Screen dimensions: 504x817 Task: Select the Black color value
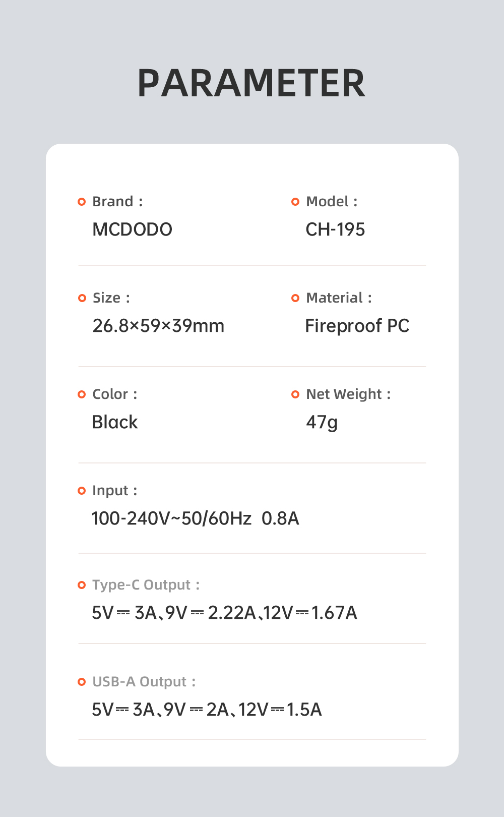coord(115,422)
